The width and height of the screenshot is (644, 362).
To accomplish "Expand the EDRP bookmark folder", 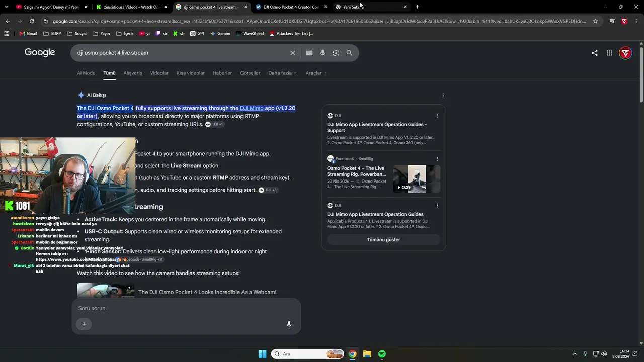I will [x=52, y=34].
